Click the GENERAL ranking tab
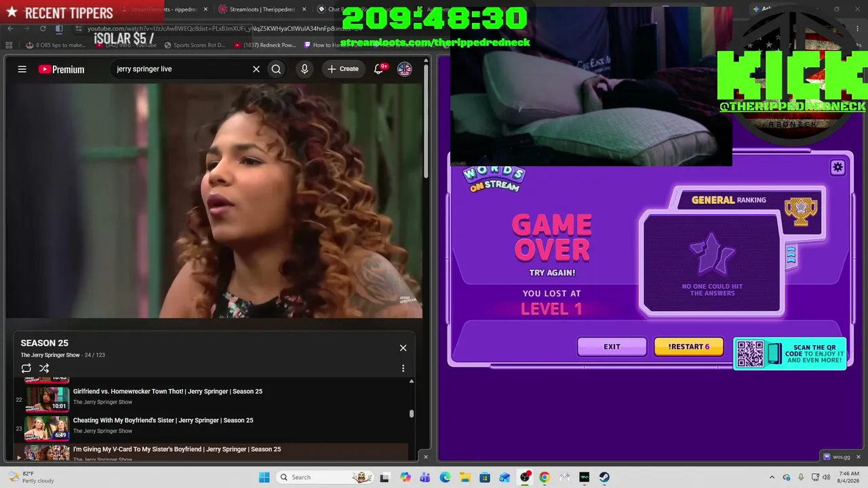The image size is (868, 488). point(729,200)
